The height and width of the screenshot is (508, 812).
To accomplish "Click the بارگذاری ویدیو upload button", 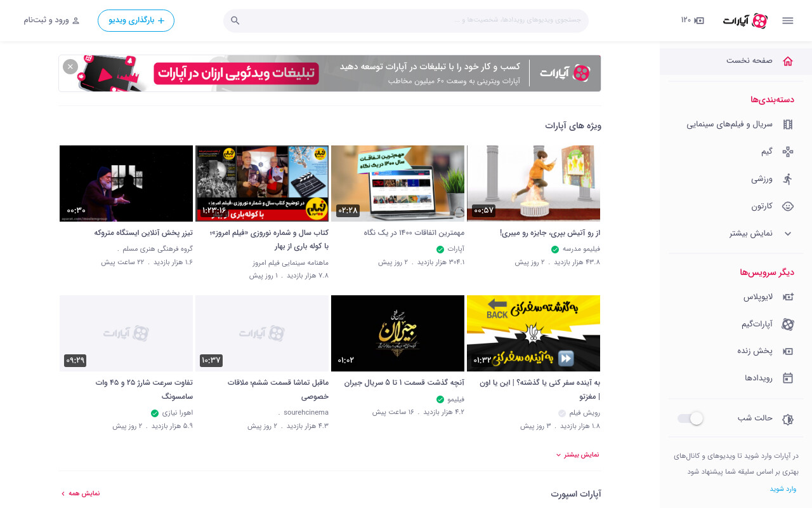I will [x=136, y=20].
